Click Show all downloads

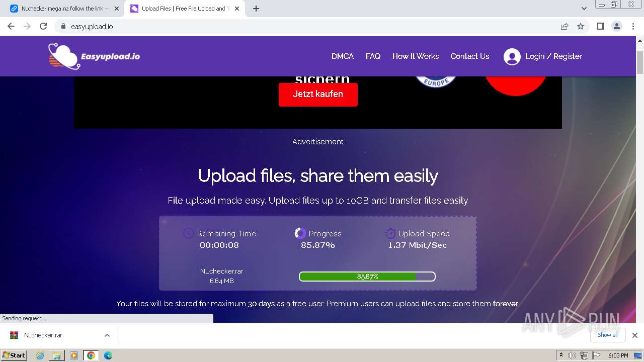click(x=608, y=335)
